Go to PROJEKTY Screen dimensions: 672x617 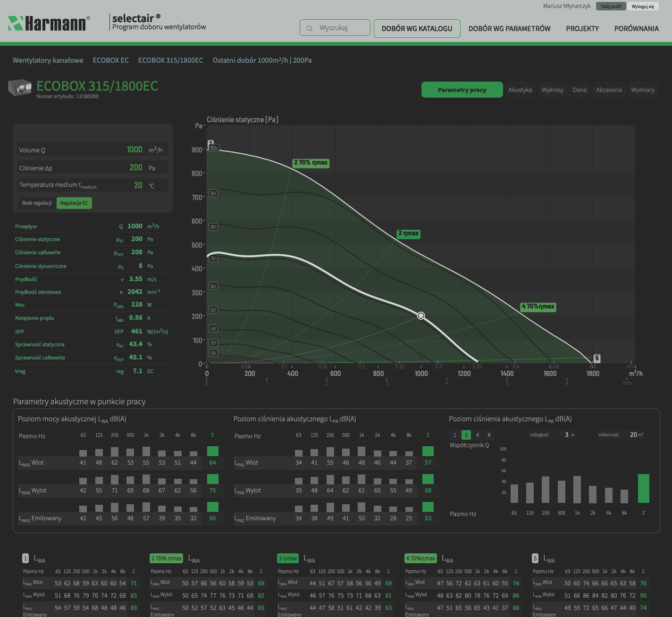point(582,28)
